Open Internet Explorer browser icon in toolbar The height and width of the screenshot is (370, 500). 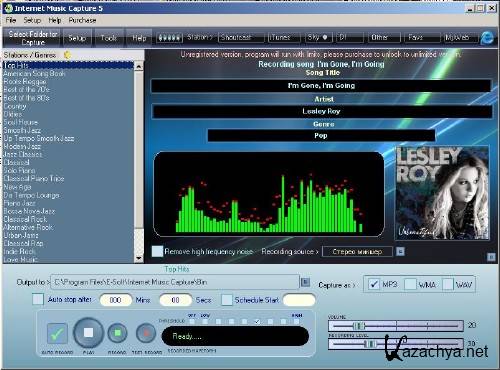pyautogui.click(x=487, y=38)
